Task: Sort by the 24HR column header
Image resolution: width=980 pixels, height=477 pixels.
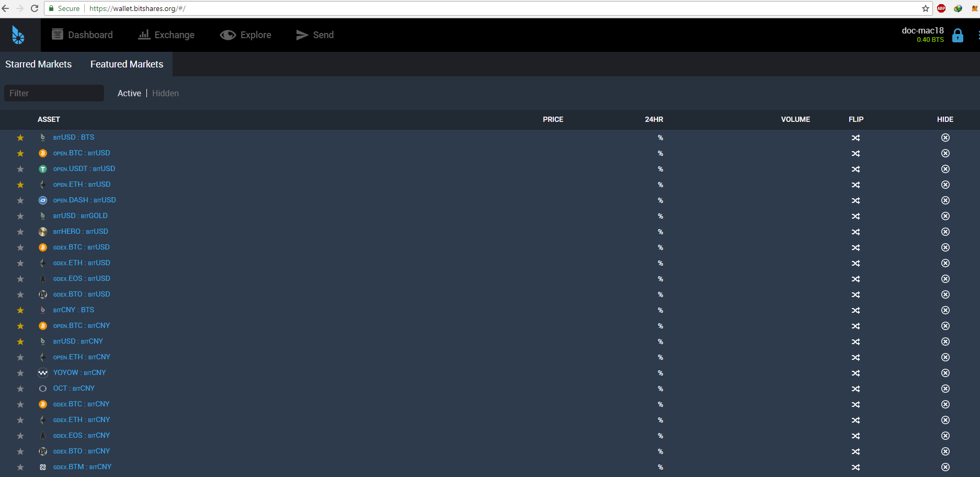Action: (x=654, y=119)
